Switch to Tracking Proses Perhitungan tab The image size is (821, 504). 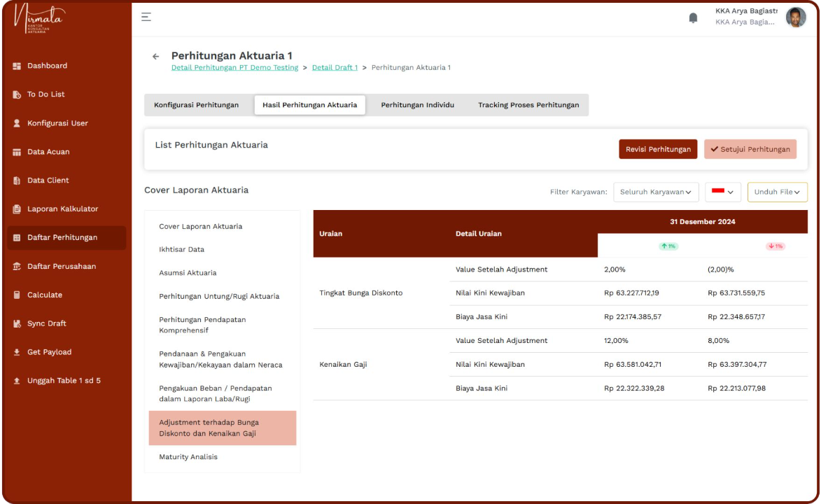tap(528, 105)
